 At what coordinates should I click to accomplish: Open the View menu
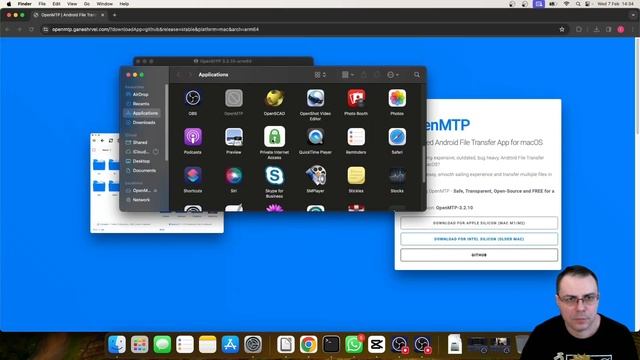[72, 4]
